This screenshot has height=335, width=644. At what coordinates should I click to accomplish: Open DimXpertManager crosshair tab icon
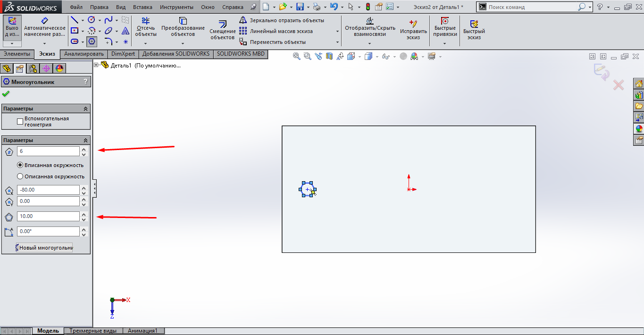tap(46, 68)
